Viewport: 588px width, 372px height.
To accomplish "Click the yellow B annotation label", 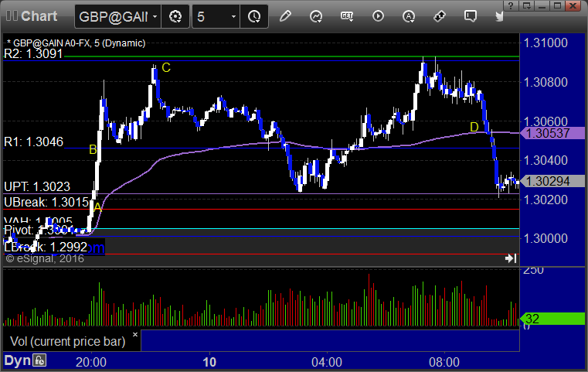I will click(x=93, y=150).
